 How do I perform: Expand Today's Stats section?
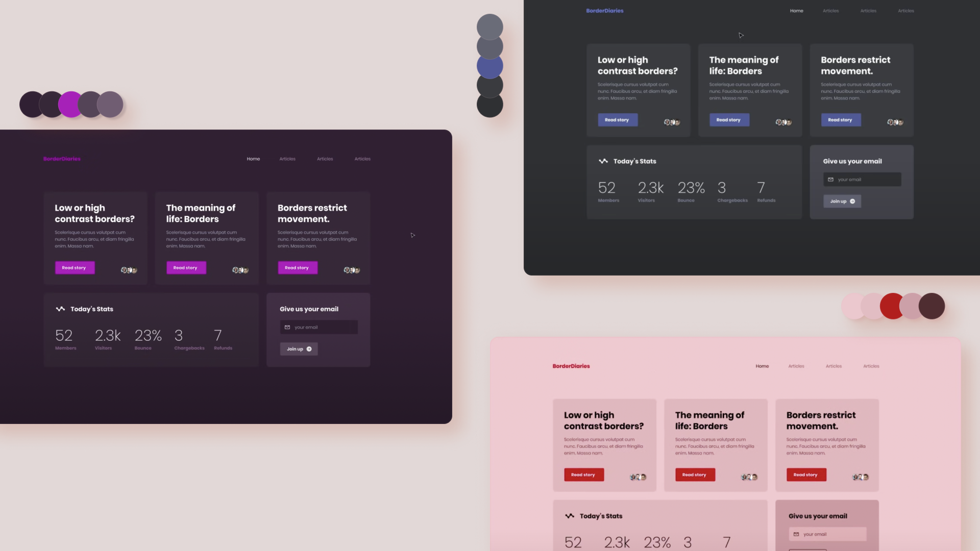point(60,308)
